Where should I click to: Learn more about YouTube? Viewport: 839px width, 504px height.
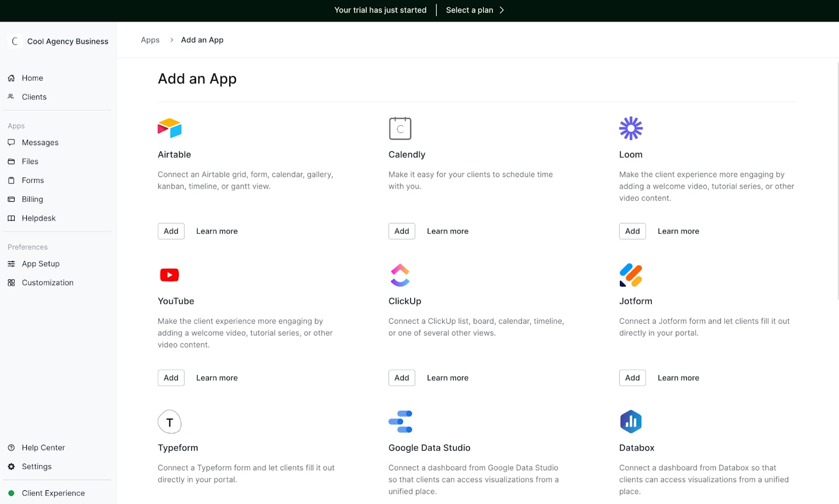pos(217,378)
